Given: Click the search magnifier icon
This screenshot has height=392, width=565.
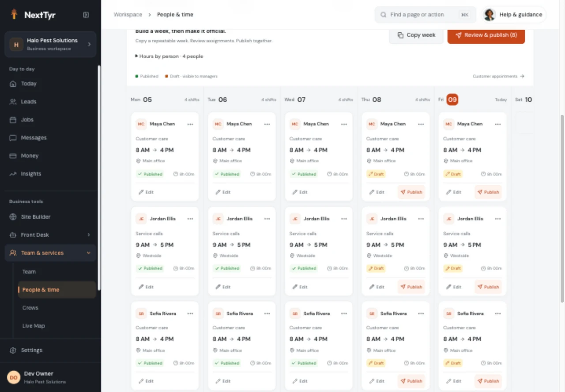Looking at the screenshot, I should click(384, 15).
